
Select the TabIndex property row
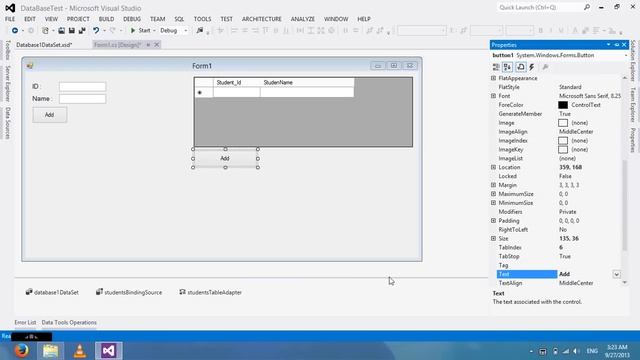click(x=559, y=247)
